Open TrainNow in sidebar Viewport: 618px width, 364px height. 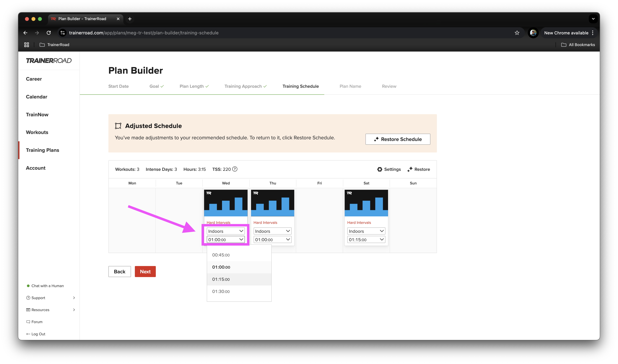37,115
